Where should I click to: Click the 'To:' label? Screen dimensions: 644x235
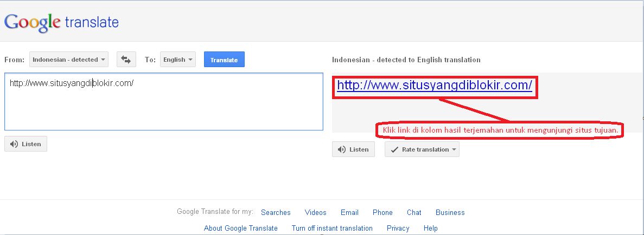(x=150, y=60)
